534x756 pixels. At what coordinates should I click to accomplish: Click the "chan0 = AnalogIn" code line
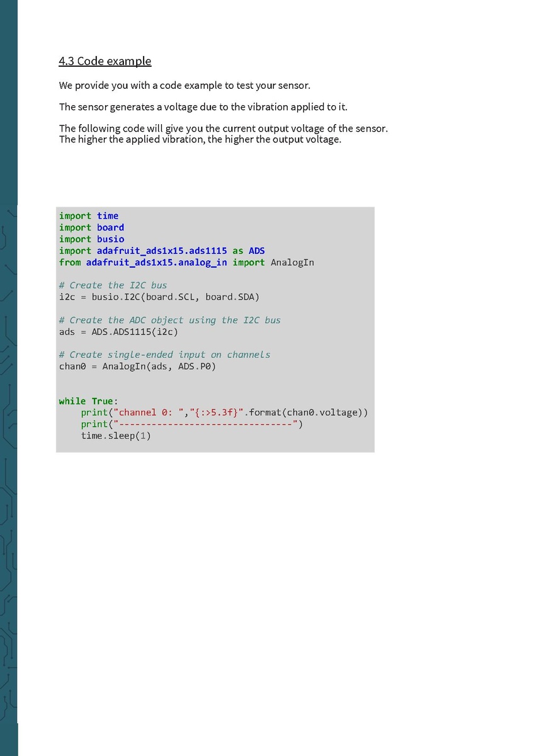pos(137,366)
